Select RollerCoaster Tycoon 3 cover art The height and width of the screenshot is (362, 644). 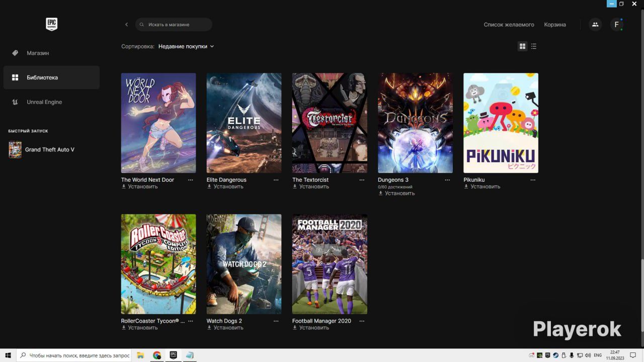point(158,264)
